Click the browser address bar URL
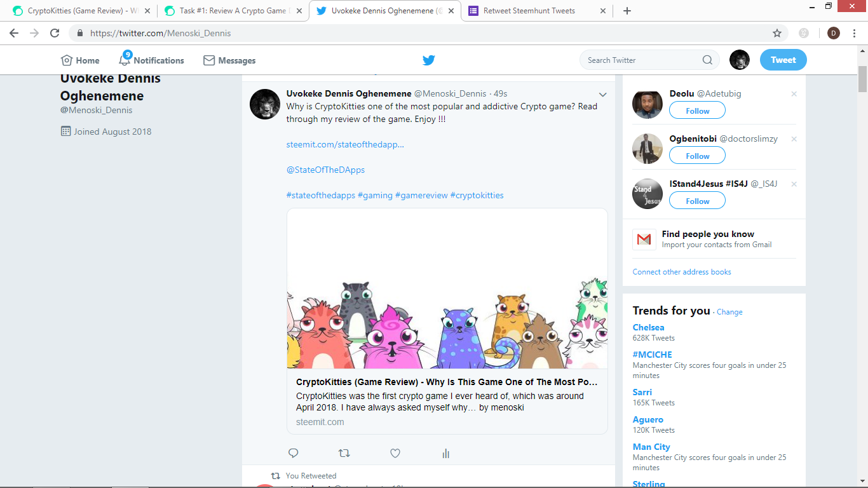The height and width of the screenshot is (488, 868). 160,33
